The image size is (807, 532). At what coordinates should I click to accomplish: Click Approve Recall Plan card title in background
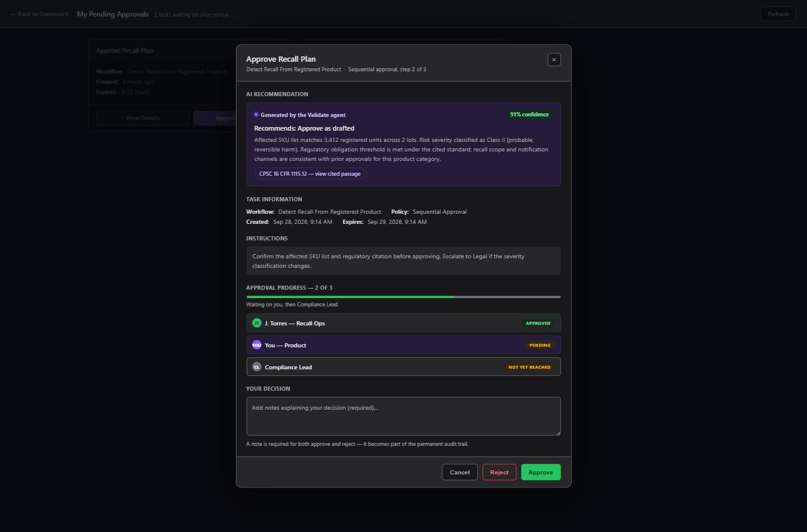click(125, 50)
